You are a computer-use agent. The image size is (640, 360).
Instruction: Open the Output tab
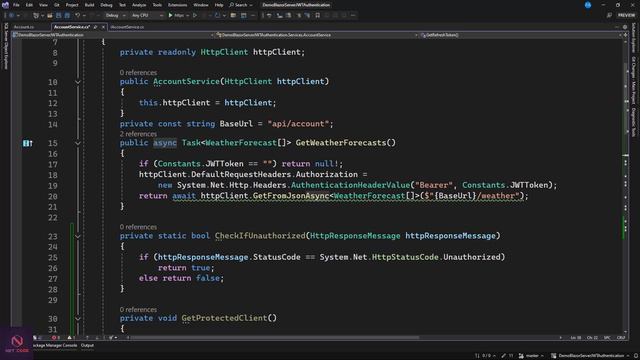pyautogui.click(x=87, y=346)
